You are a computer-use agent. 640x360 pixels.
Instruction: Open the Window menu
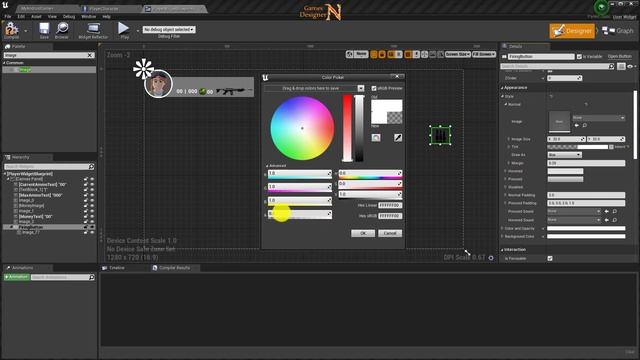pos(88,16)
